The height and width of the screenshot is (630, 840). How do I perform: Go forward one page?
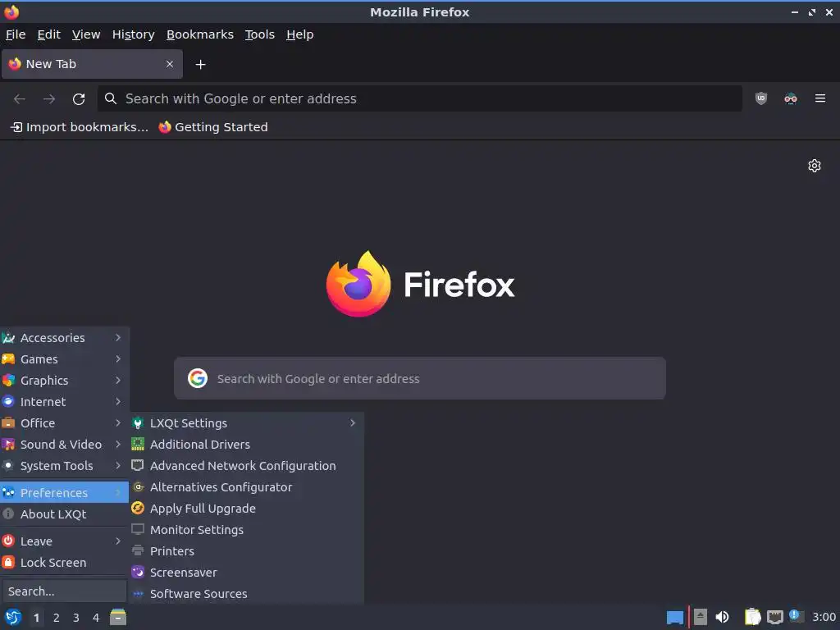click(x=49, y=98)
